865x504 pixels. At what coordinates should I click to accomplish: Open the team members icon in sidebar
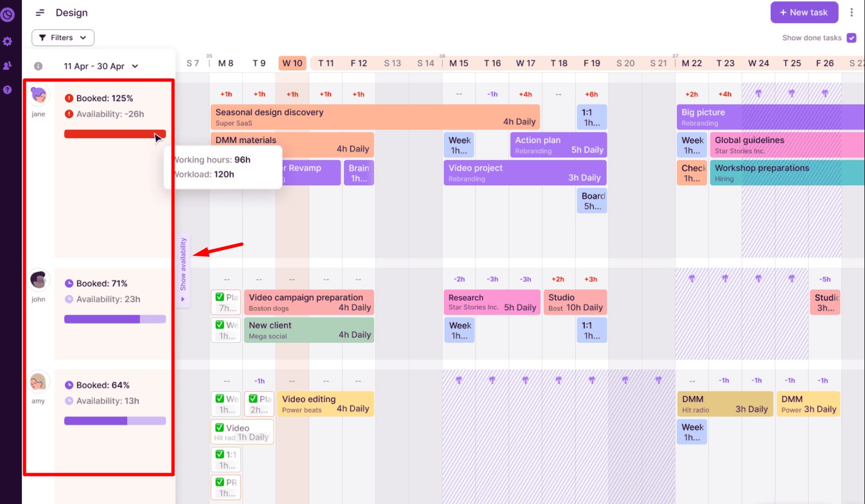[x=8, y=65]
